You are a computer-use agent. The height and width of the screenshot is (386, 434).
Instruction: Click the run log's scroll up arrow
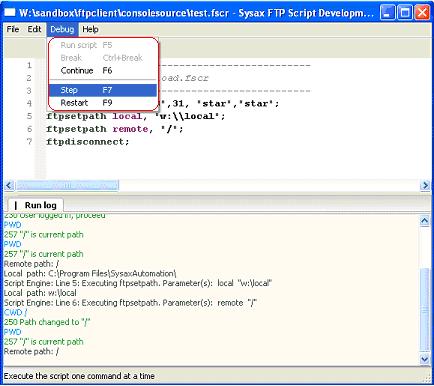tap(424, 221)
